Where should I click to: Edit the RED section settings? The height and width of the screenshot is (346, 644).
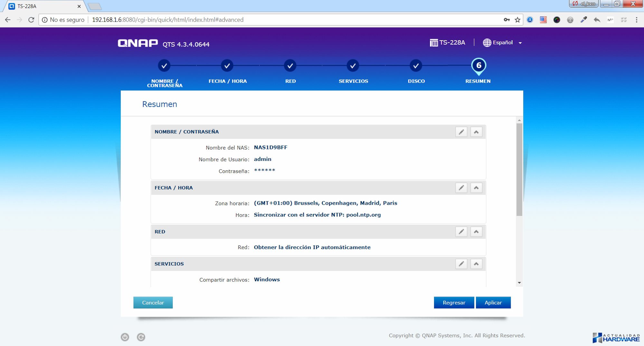pos(461,232)
